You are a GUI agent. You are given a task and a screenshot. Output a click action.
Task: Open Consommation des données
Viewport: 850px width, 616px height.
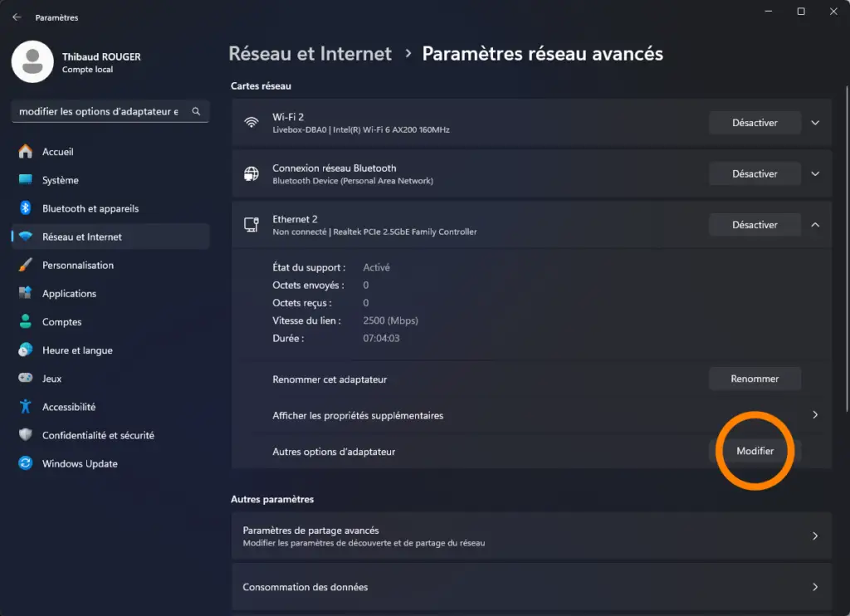coord(531,587)
